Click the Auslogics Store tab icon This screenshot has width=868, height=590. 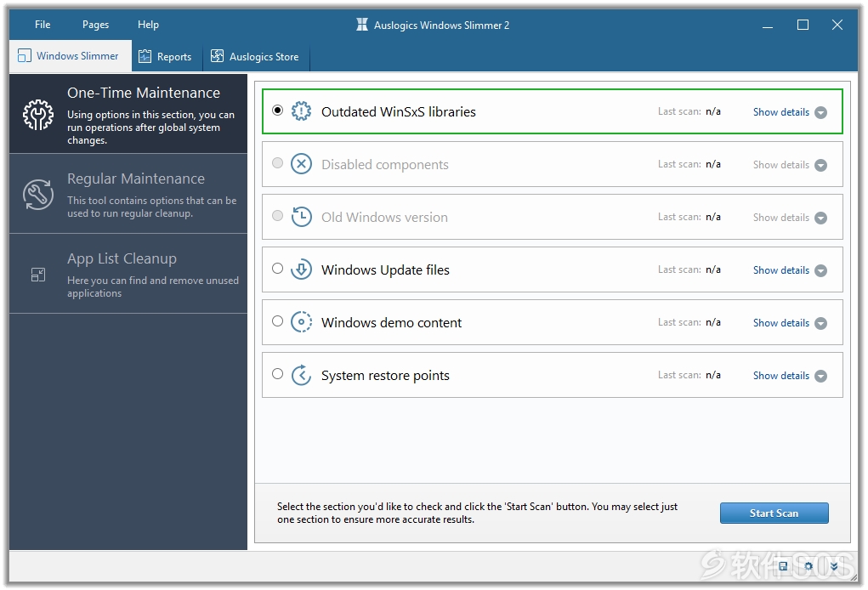217,56
